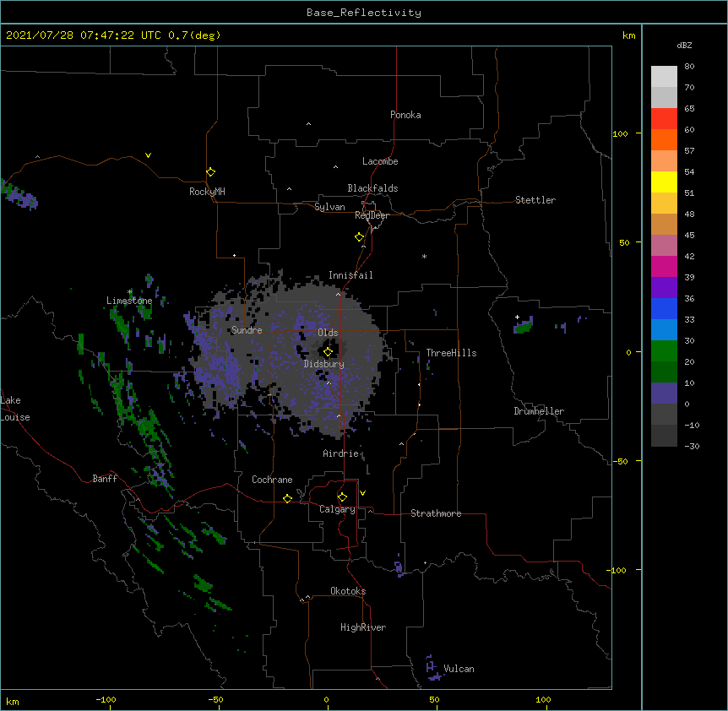Select the purple 10 dBZ legend swatch
Image resolution: width=728 pixels, height=711 pixels.
coord(664,393)
